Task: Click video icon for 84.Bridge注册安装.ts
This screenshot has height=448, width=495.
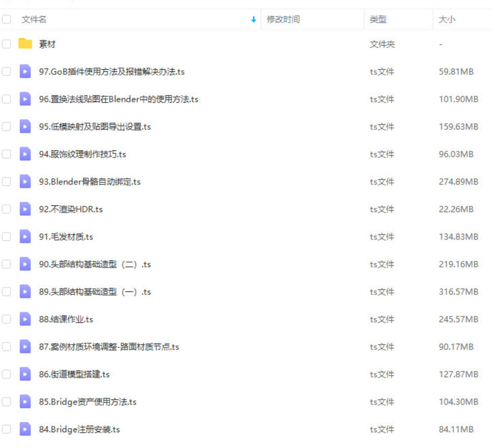Action: (25, 429)
